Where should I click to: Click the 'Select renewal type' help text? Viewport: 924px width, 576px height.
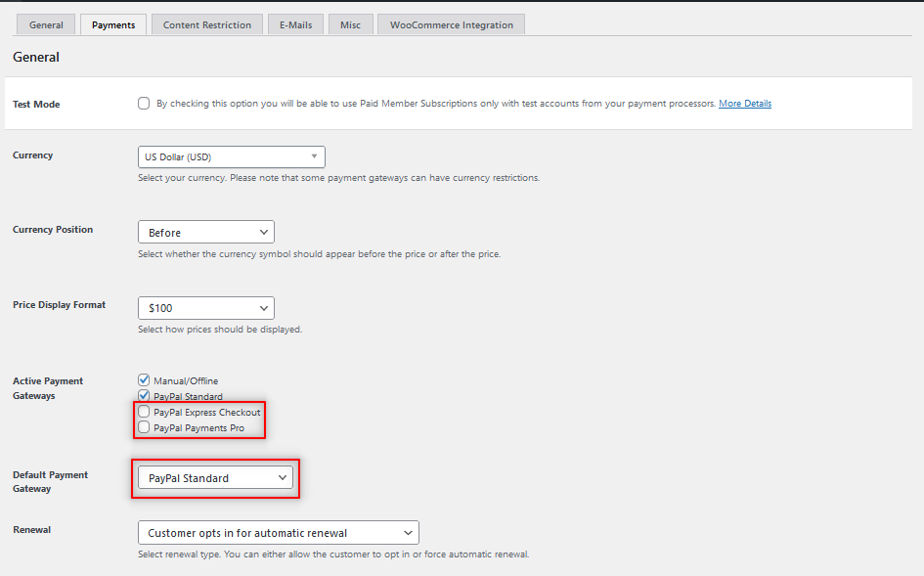tap(333, 554)
